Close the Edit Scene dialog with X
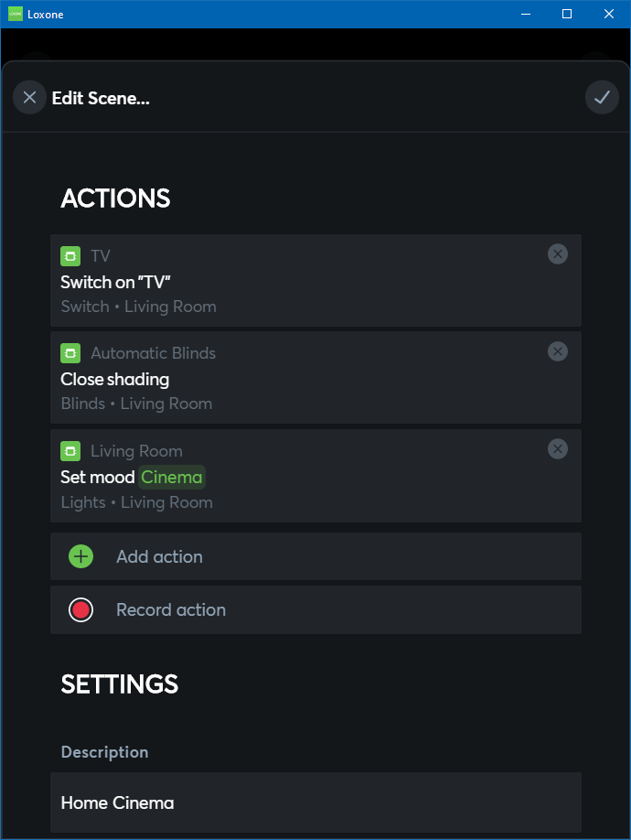The height and width of the screenshot is (840, 631). click(29, 97)
